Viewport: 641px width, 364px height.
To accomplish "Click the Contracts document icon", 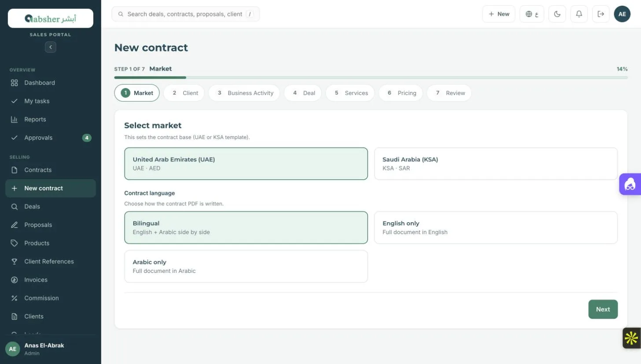I will click(15, 170).
